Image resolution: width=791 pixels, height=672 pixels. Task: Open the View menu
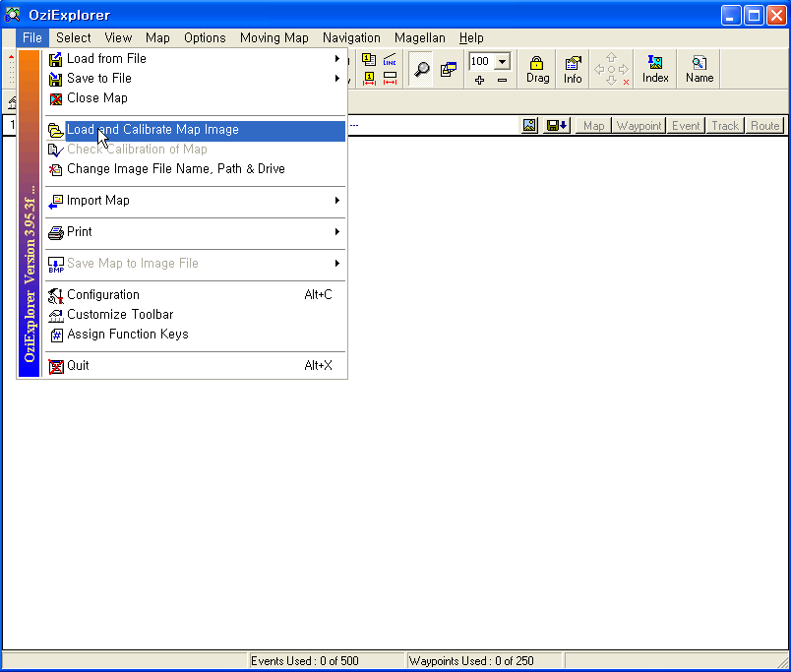tap(118, 37)
